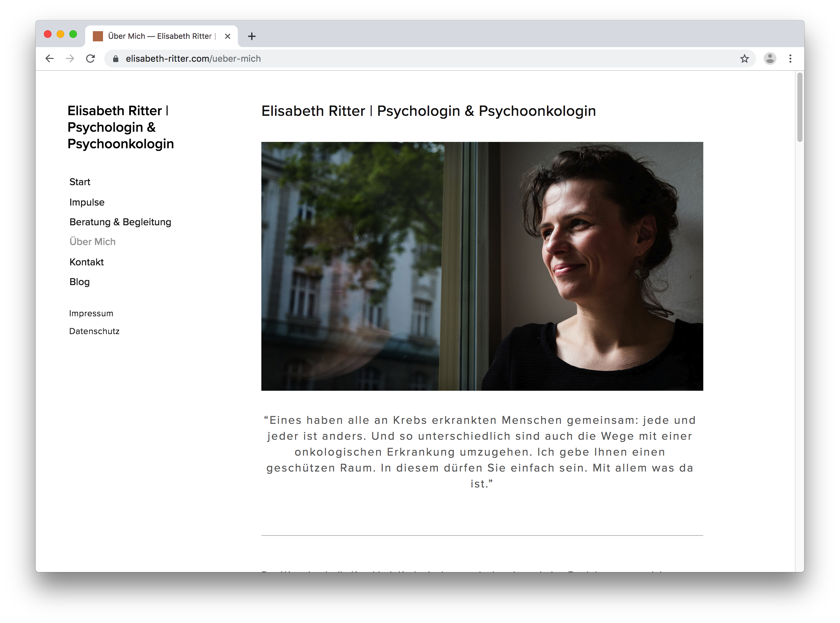Viewport: 840px width, 623px height.
Task: Click the tab favicon of Über Mich tab
Action: (x=98, y=36)
